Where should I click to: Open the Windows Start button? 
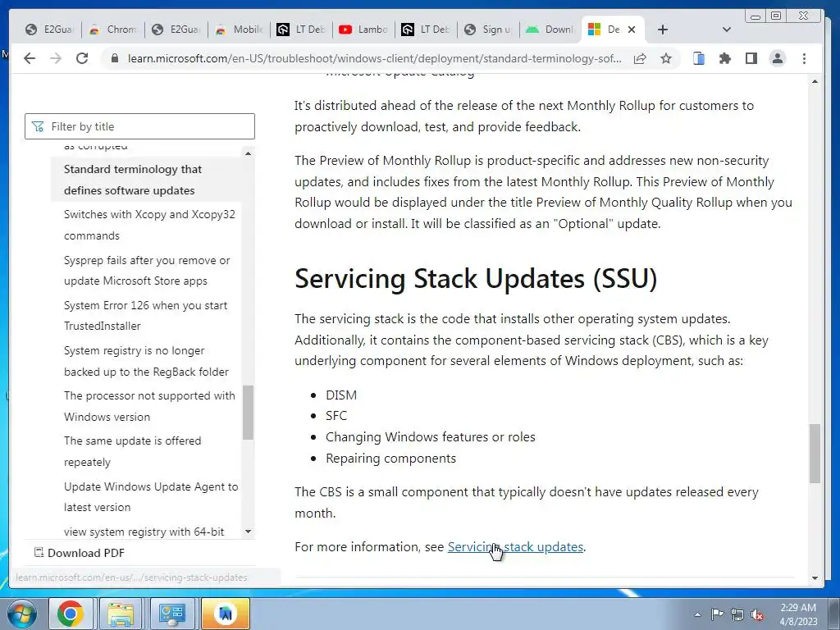pos(21,614)
